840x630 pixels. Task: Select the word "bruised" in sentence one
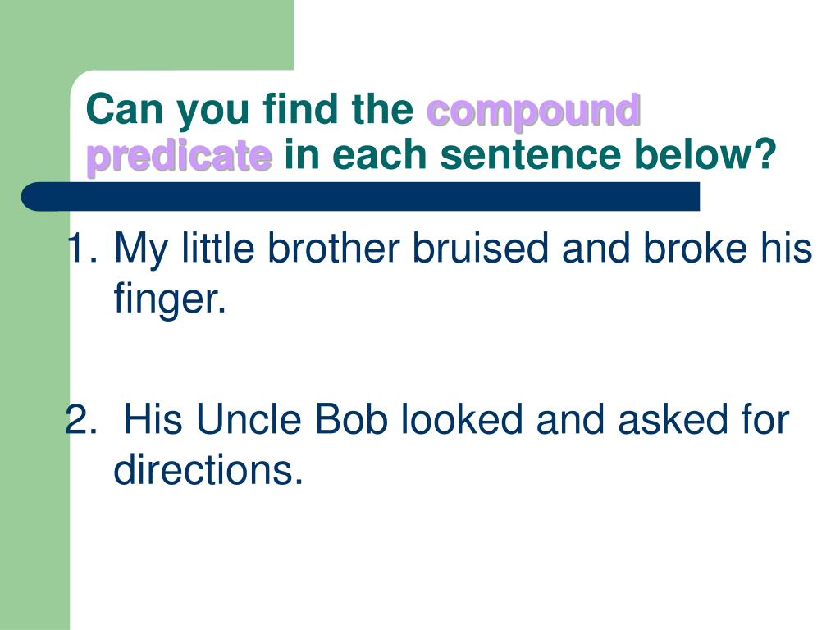pyautogui.click(x=480, y=248)
